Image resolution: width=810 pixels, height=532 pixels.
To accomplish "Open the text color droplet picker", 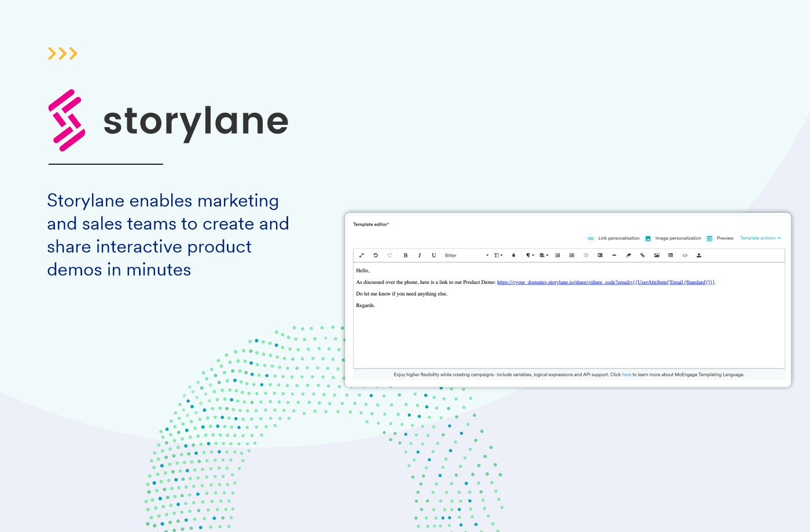I will [x=513, y=255].
